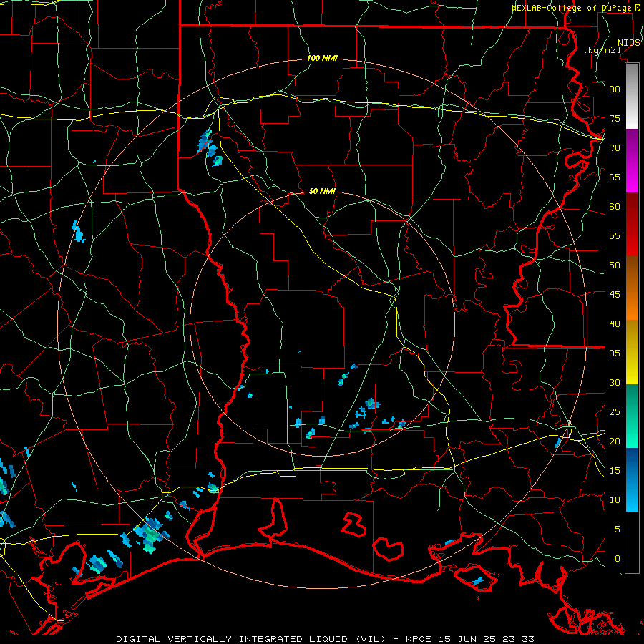Select the 50 value on the VIL scale
Screen dimensions: 644x644
coord(615,265)
